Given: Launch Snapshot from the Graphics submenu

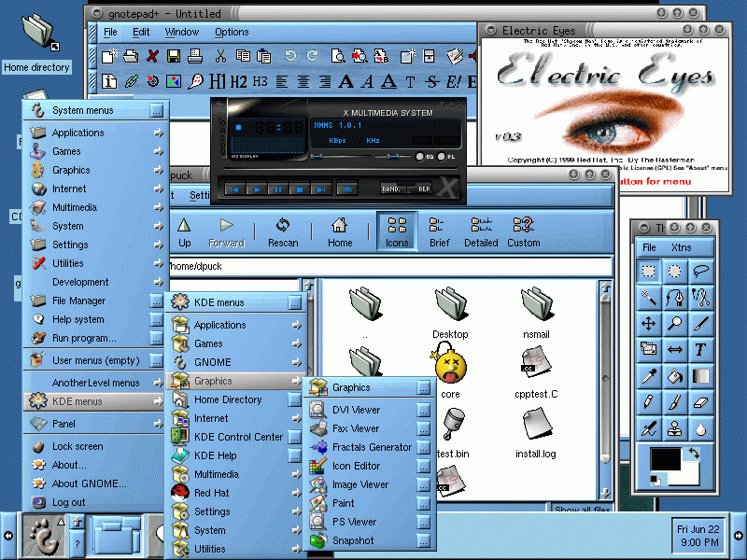Looking at the screenshot, I should (370, 540).
